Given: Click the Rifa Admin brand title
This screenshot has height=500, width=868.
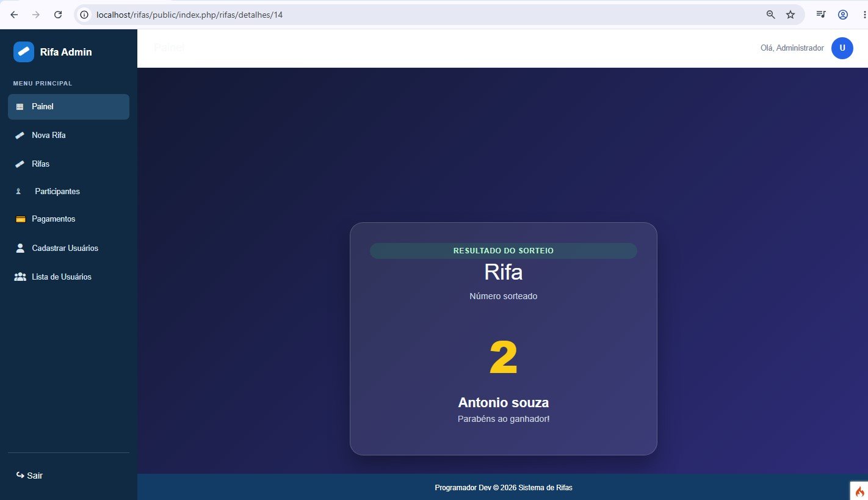Looking at the screenshot, I should point(66,52).
